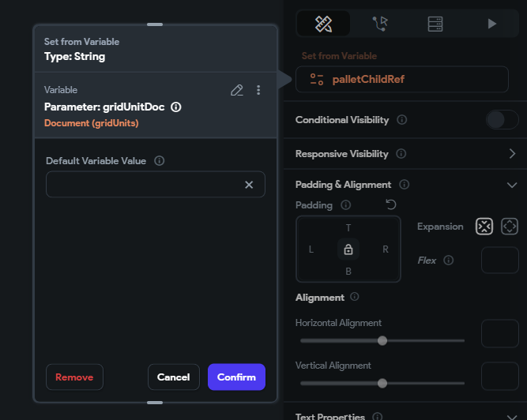527x420 pixels.
Task: Show info for Default Variable Value
Action: coord(160,161)
